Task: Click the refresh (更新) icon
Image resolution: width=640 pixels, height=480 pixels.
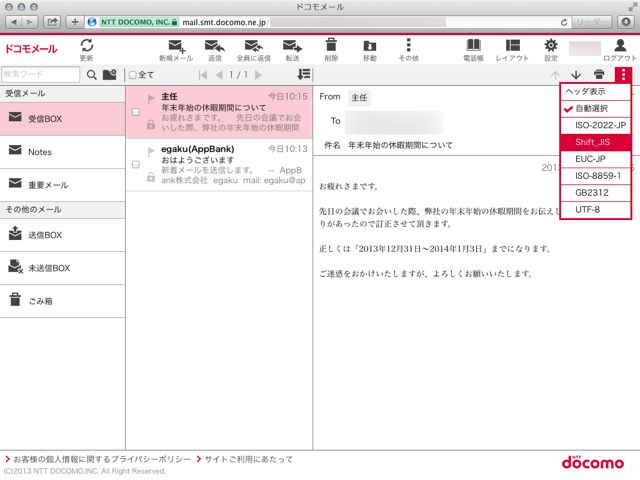Action: 87,49
